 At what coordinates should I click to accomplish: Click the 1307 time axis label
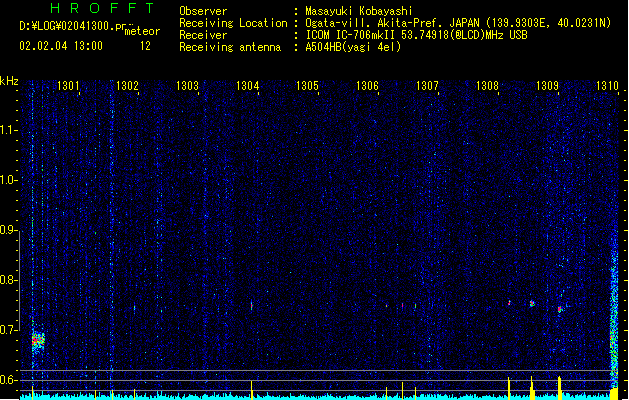(427, 85)
